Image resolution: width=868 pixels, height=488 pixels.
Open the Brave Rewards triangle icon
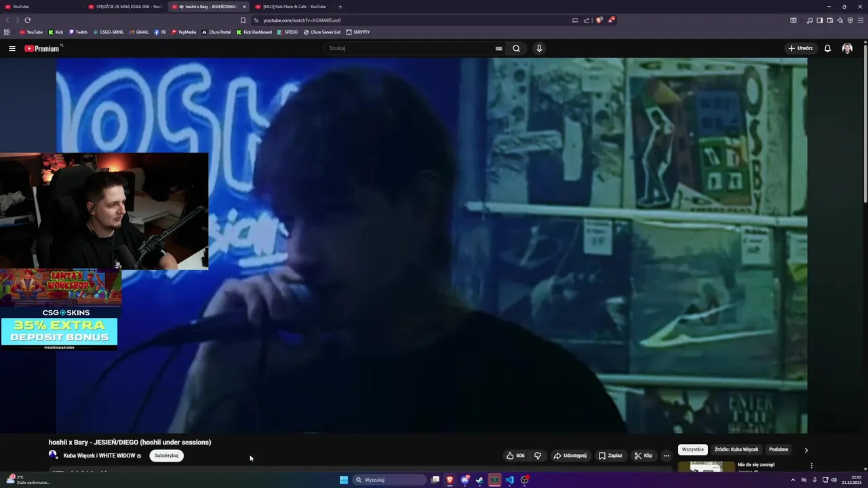click(611, 20)
